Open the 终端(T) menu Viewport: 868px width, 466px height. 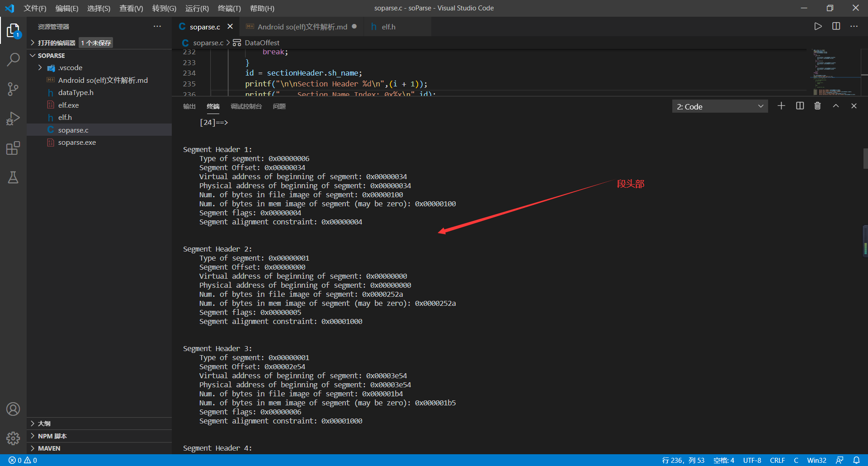[229, 8]
